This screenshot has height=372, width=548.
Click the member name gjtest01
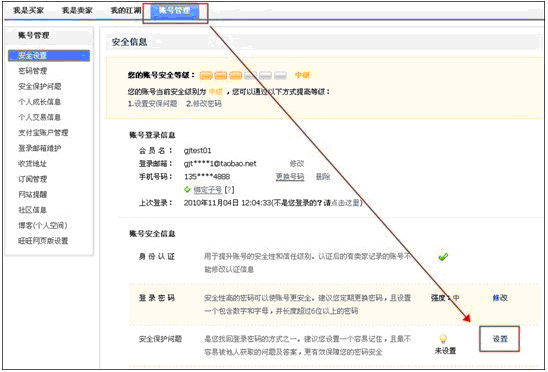(x=197, y=151)
